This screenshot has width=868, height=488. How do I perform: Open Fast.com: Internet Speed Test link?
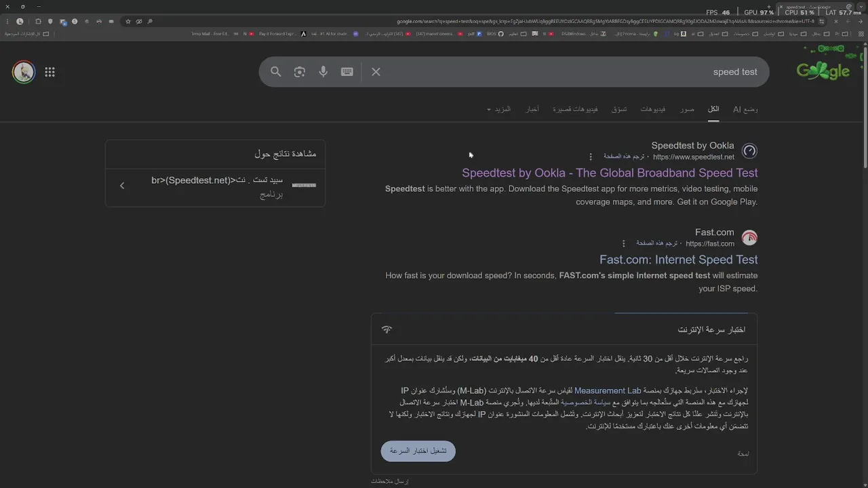tap(679, 260)
